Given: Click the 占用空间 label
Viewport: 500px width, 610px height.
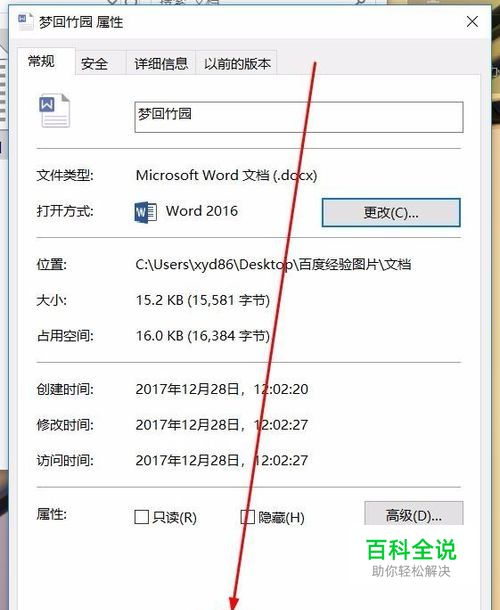Looking at the screenshot, I should click(x=65, y=336).
